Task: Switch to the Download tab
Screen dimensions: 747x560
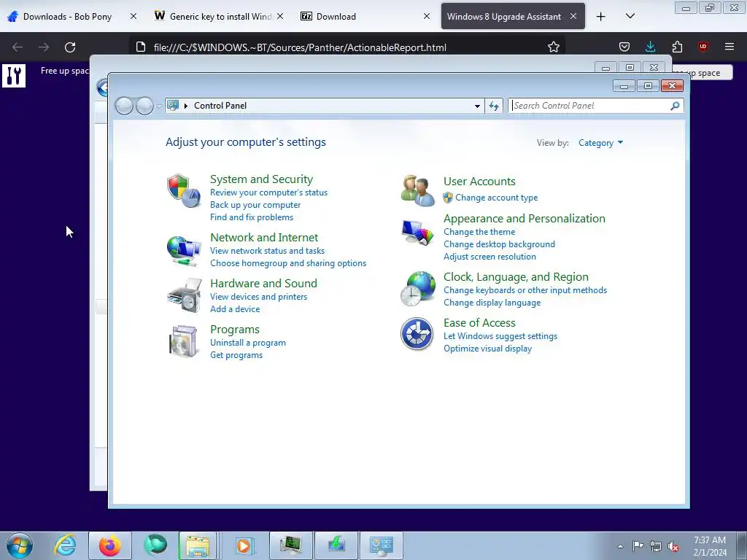Action: [x=336, y=17]
